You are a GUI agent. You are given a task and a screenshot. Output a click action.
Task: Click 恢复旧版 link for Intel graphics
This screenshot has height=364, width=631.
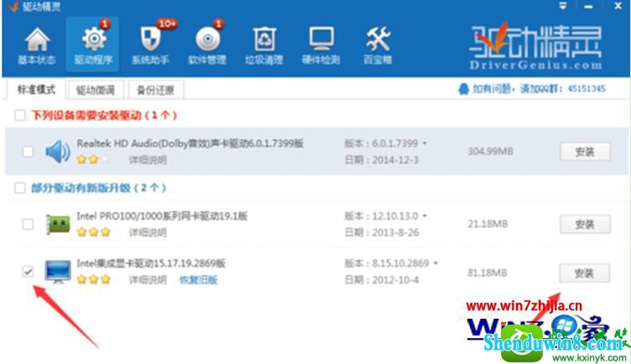pos(198,280)
